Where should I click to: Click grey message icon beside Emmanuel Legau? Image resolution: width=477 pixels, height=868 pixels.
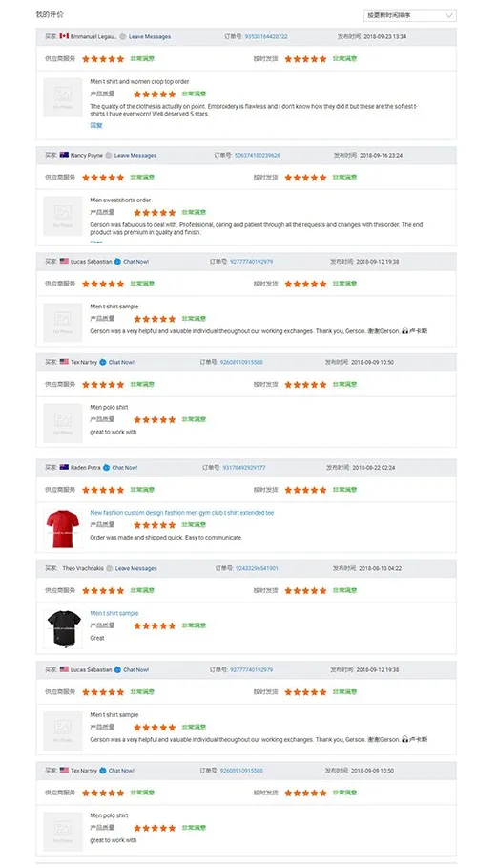pyautogui.click(x=123, y=36)
